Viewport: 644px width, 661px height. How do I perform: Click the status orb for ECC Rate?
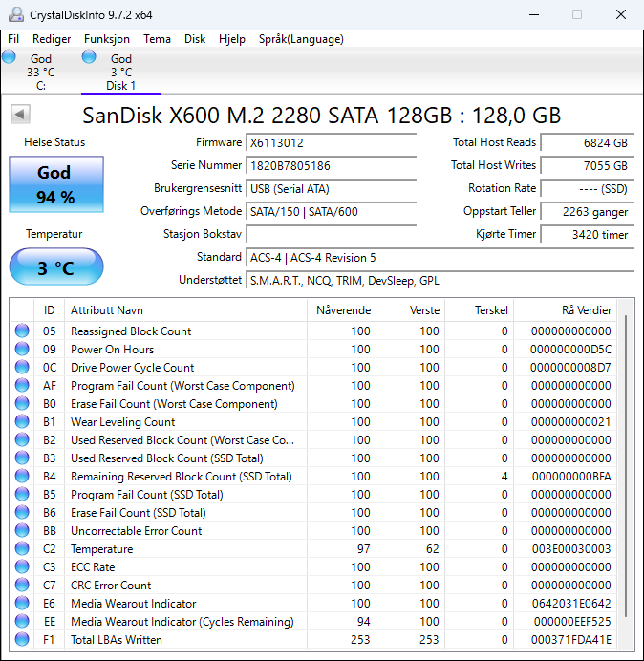tap(22, 566)
